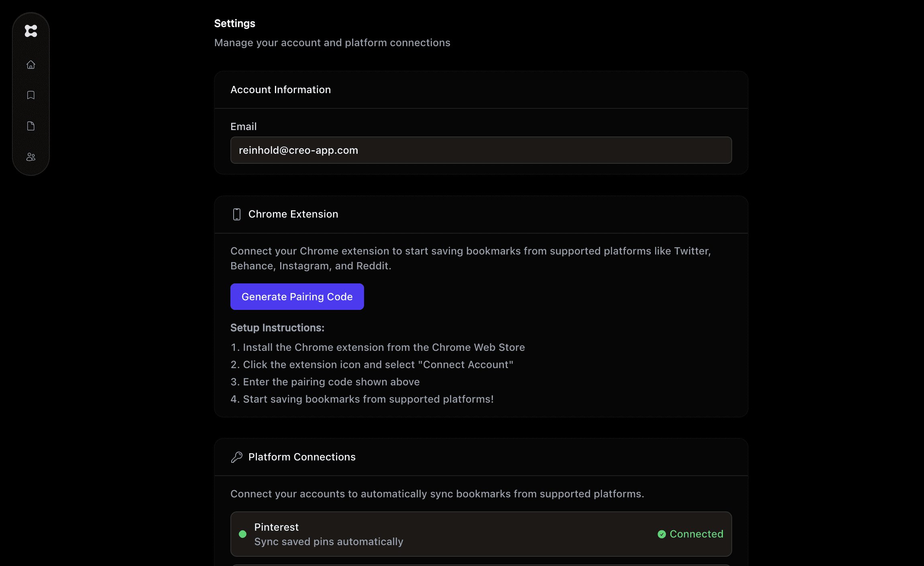Click the Connected status for Pinterest
The image size is (924, 566).
pyautogui.click(x=696, y=534)
